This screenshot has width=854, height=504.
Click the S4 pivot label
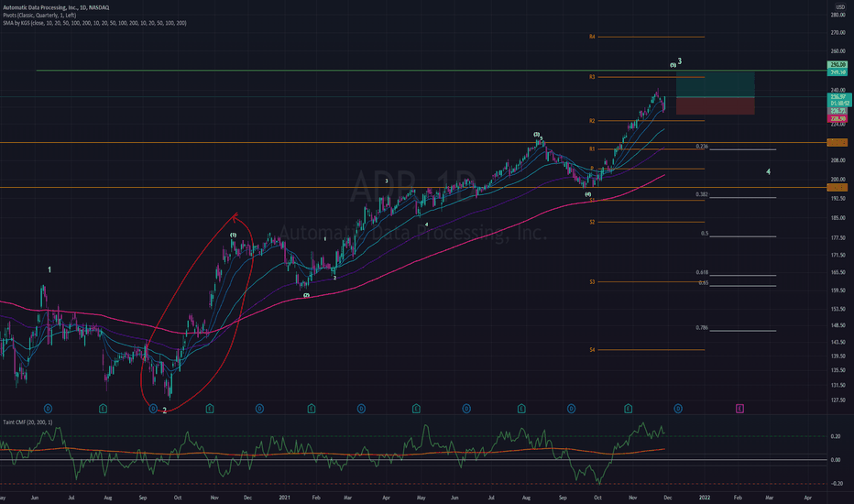[x=592, y=350]
